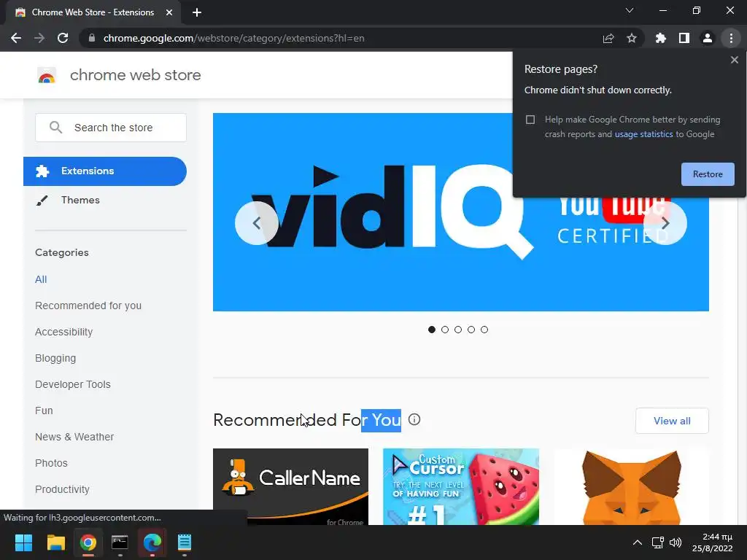Show info about Recommended For You
The image size is (747, 560).
pos(414,419)
